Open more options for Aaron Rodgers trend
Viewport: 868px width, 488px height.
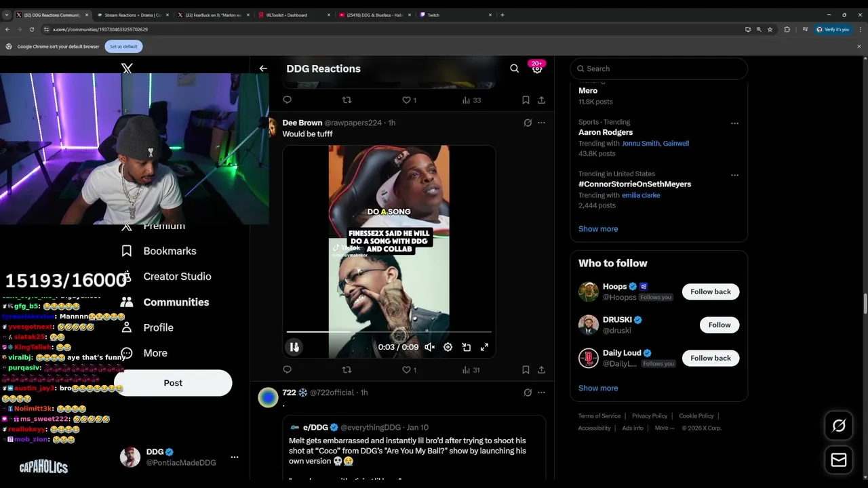pos(734,123)
